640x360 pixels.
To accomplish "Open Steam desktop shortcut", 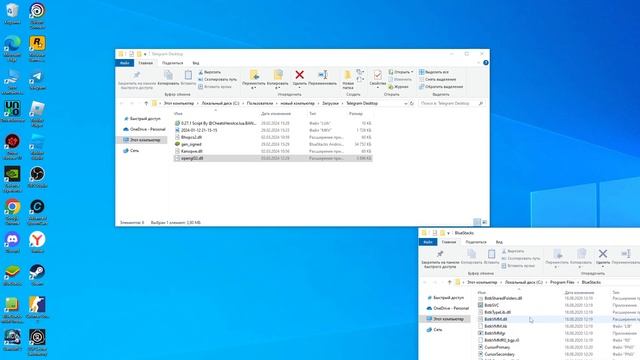I will [37, 276].
